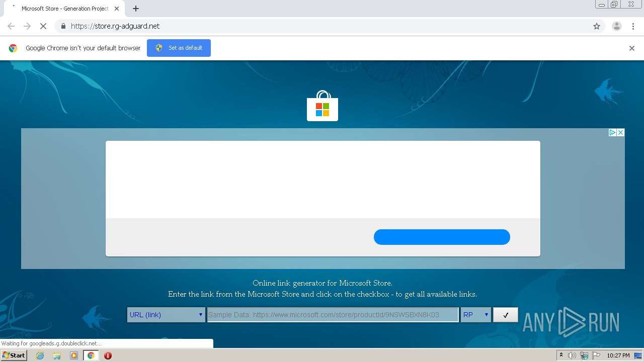Click the checkmark submit button
Image resolution: width=644 pixels, height=362 pixels.
tap(506, 315)
